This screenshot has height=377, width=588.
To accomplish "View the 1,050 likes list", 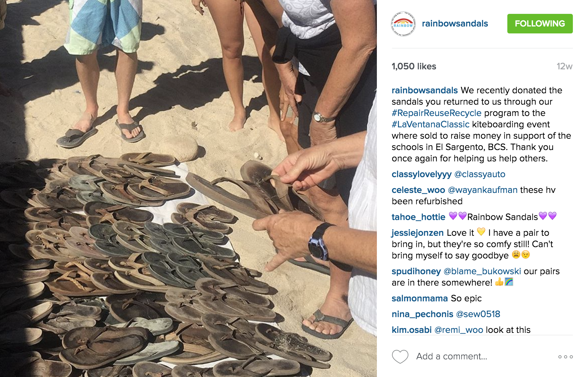I will pos(414,66).
